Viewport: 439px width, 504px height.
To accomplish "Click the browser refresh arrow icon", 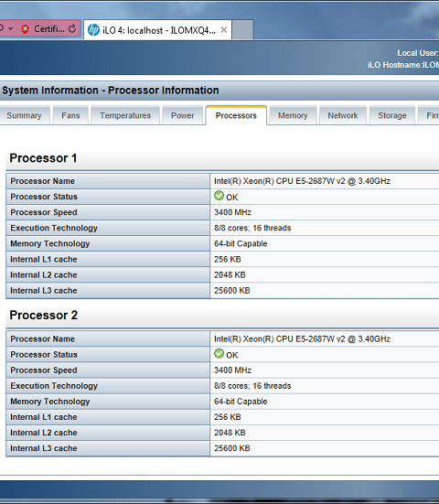I will (72, 29).
